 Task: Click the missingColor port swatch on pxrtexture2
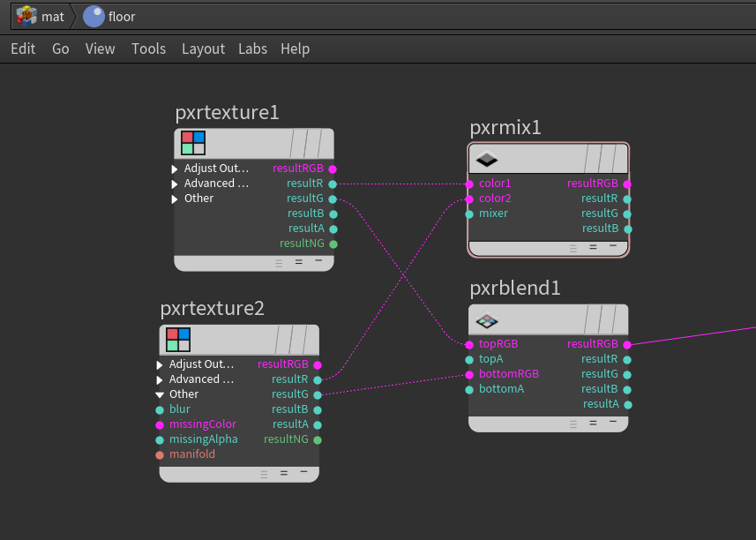161,424
